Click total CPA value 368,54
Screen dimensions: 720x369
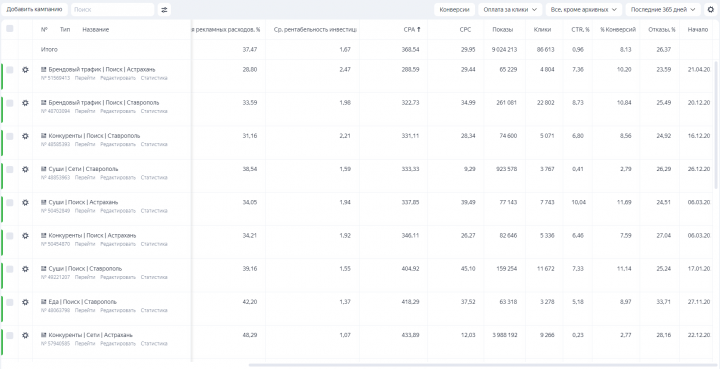[411, 49]
